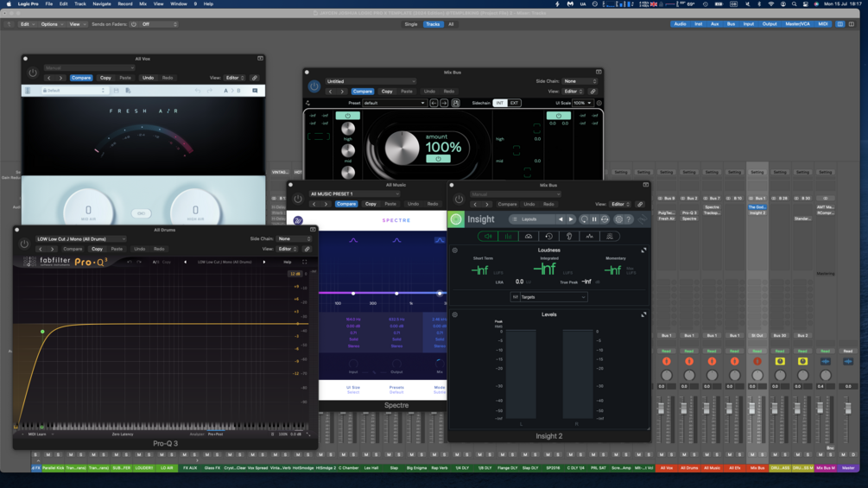This screenshot has width=868, height=488.
Task: Adjust the high band knob in Mix Bus plugin
Action: pyautogui.click(x=348, y=129)
